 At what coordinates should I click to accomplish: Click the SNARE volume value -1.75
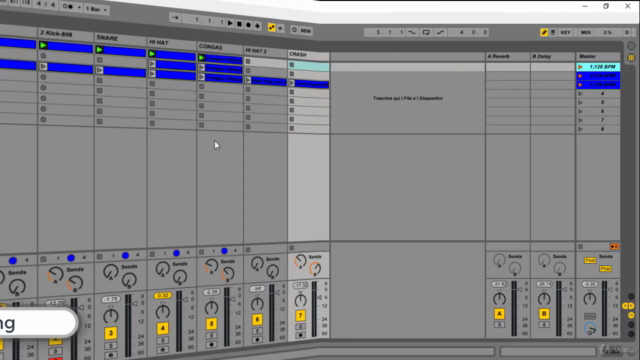tap(111, 299)
